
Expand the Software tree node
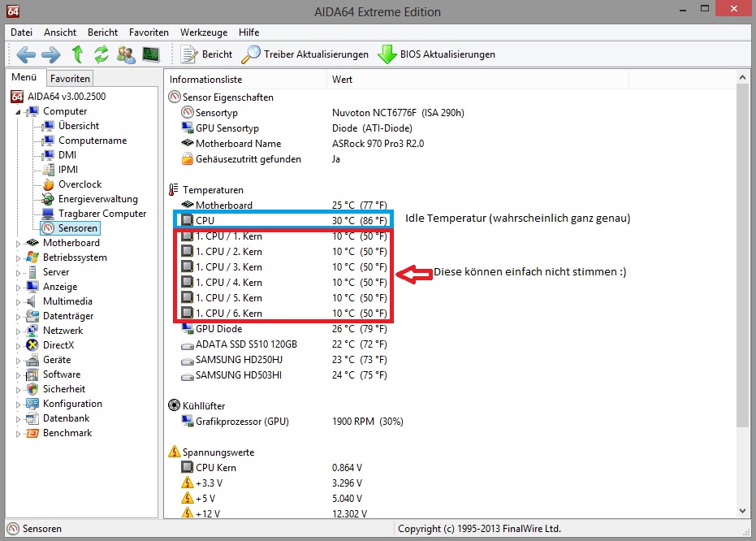click(19, 375)
